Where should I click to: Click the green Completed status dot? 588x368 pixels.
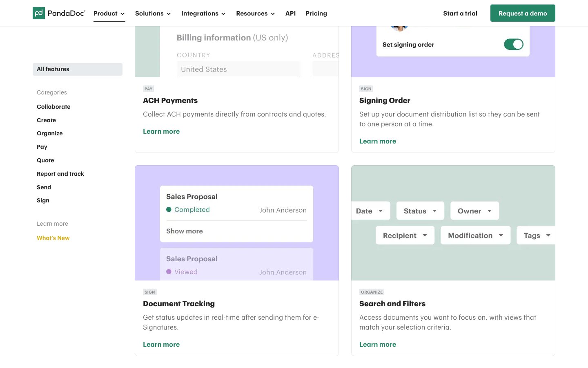(169, 210)
